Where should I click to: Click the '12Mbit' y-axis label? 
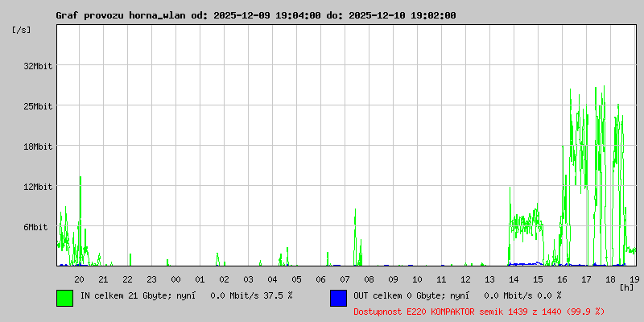38,187
